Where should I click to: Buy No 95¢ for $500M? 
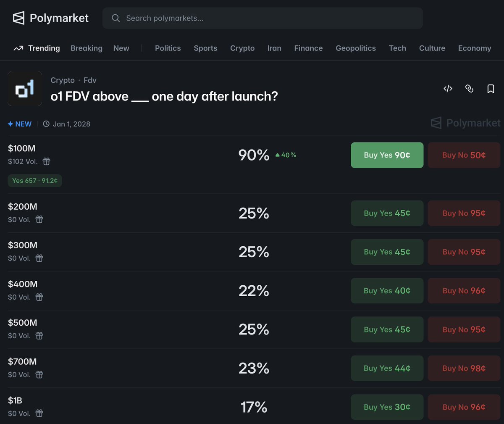464,329
